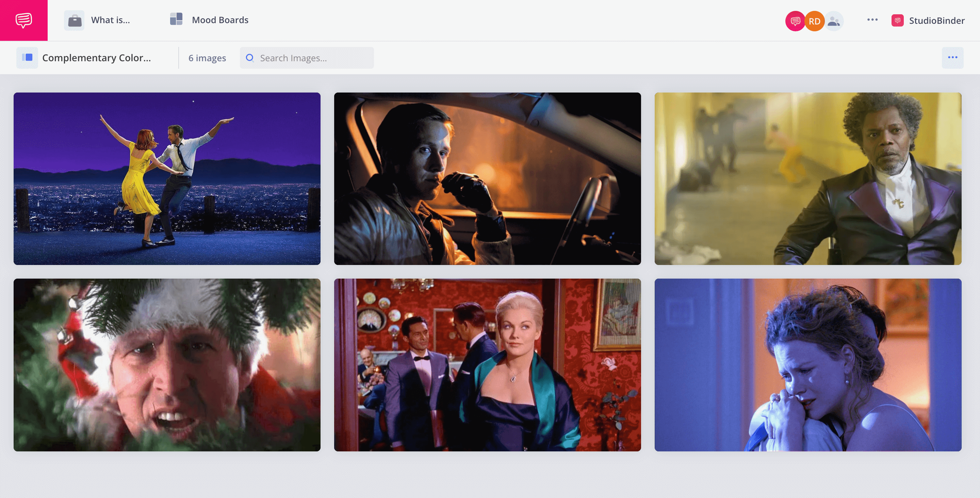Select the Complementary Color... board title
Image resolution: width=980 pixels, height=498 pixels.
[x=97, y=58]
